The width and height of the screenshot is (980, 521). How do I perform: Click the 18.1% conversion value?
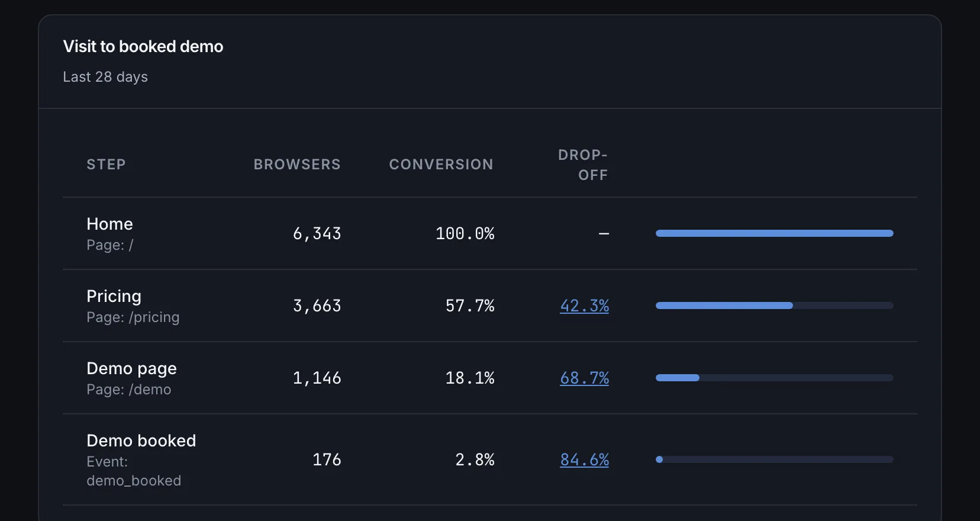pyautogui.click(x=470, y=378)
